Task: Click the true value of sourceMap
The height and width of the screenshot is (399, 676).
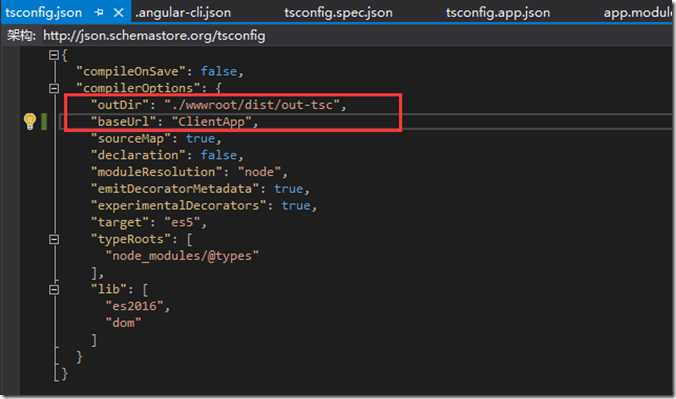Action: [x=200, y=138]
